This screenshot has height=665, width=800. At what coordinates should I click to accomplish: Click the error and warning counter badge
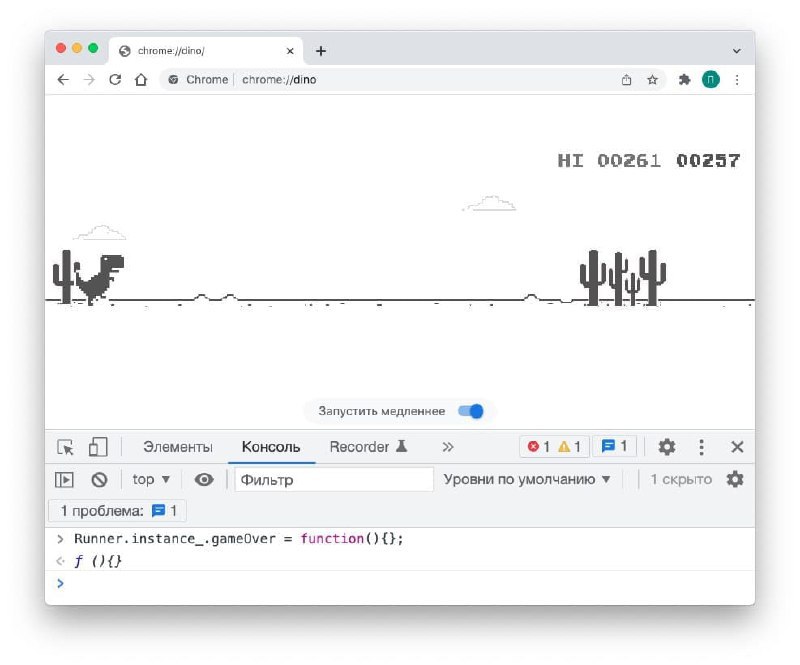click(x=555, y=447)
